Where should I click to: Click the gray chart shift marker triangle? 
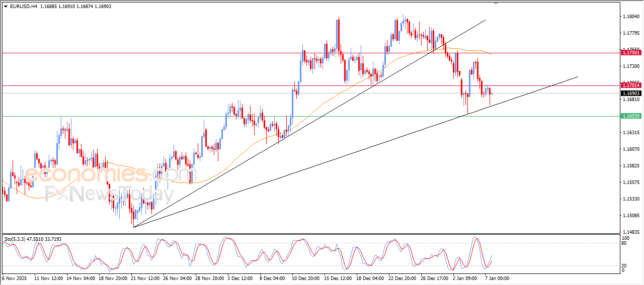497,4
